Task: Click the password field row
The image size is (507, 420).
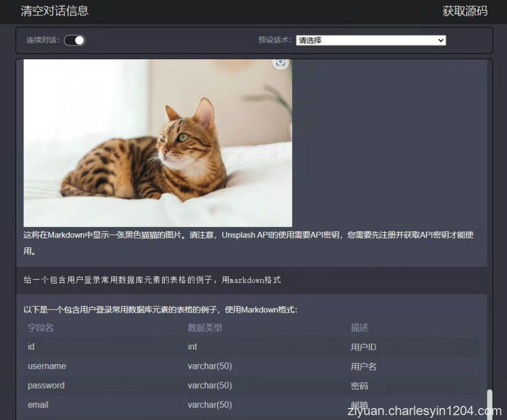Action: click(46, 386)
